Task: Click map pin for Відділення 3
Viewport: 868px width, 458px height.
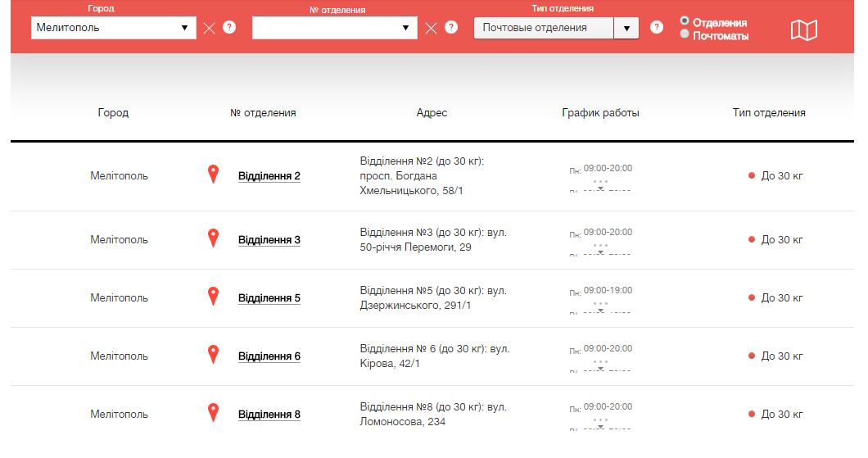Action: [x=213, y=238]
